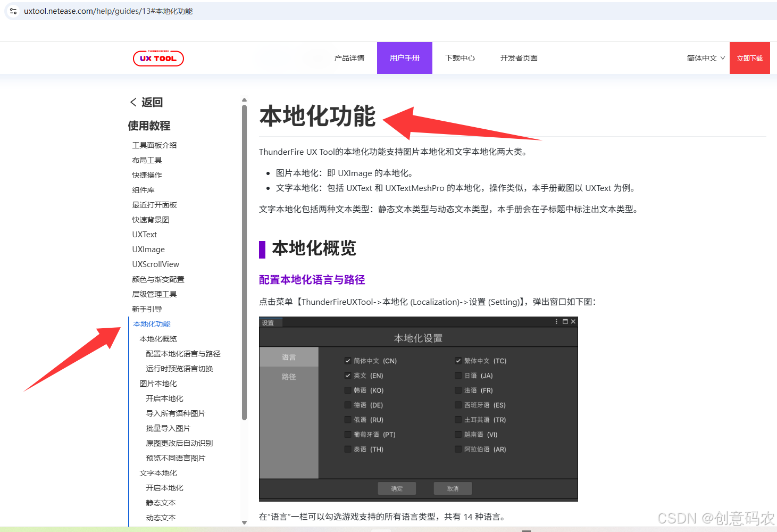Screen dimensions: 777x532
Task: Open 产品详情 nav item
Action: [349, 58]
